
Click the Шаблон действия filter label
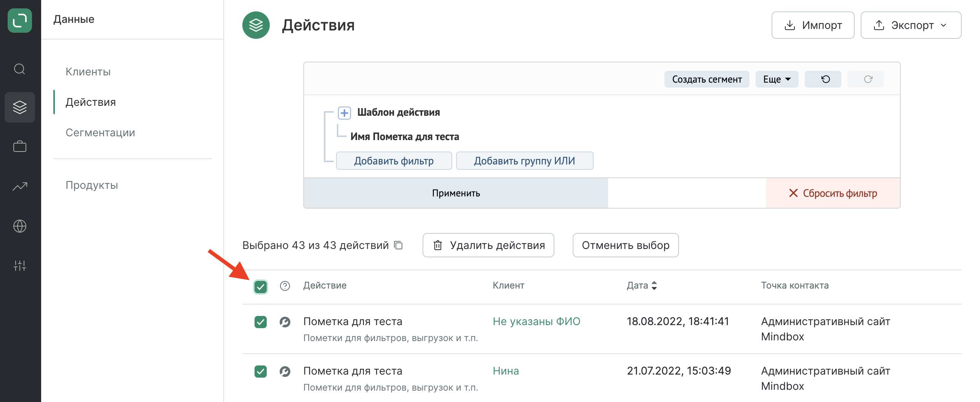(399, 112)
